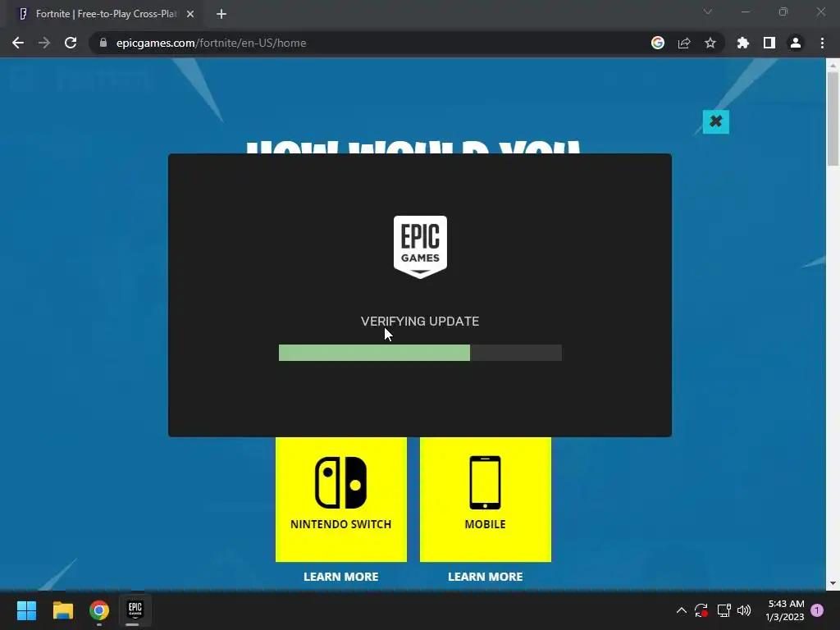This screenshot has width=840, height=630.
Task: Open the Chrome extensions puzzle icon
Action: coord(743,43)
